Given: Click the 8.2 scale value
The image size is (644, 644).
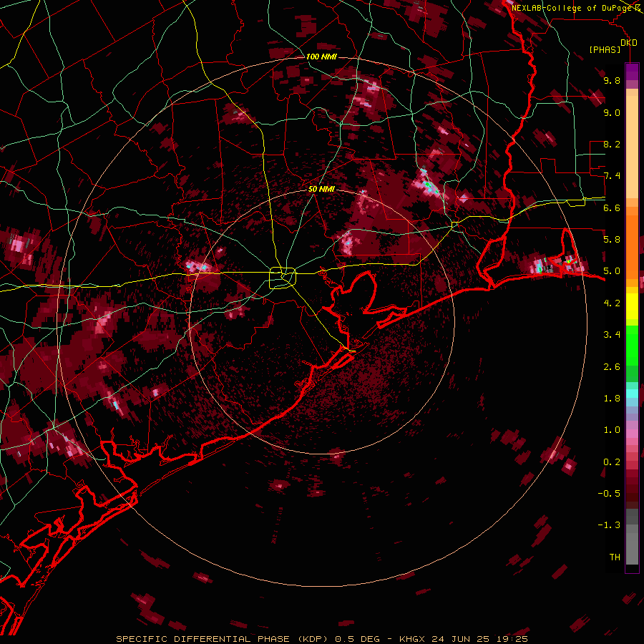Looking at the screenshot, I should click(x=612, y=144).
